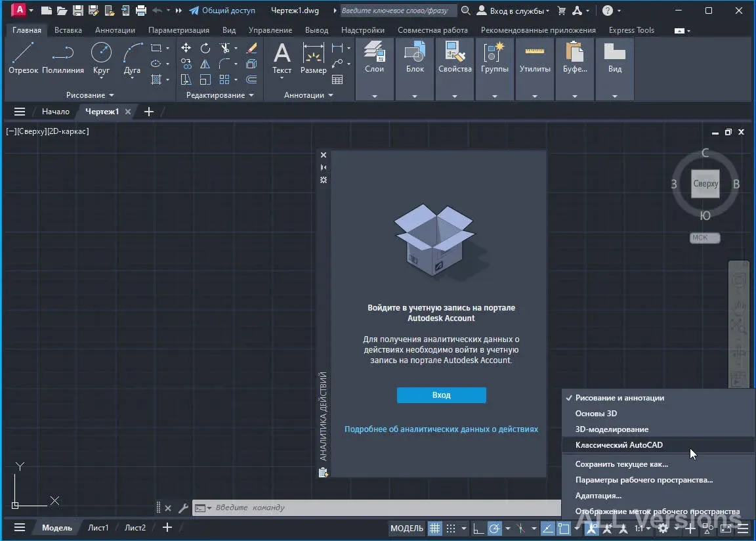Click the Stretch tool icon
Viewport: 756px width, 541px height.
coord(186,79)
